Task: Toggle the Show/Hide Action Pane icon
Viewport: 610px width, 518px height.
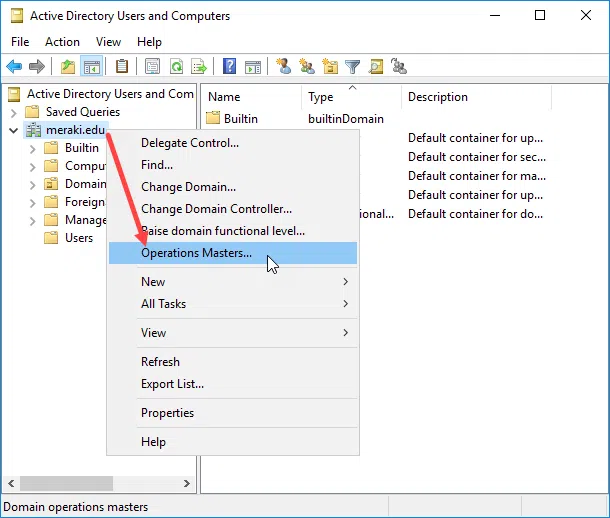Action: click(253, 67)
